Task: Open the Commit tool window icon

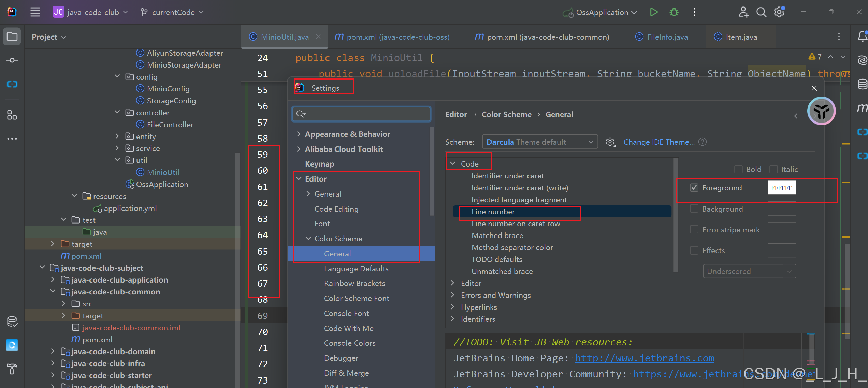Action: coord(12,60)
